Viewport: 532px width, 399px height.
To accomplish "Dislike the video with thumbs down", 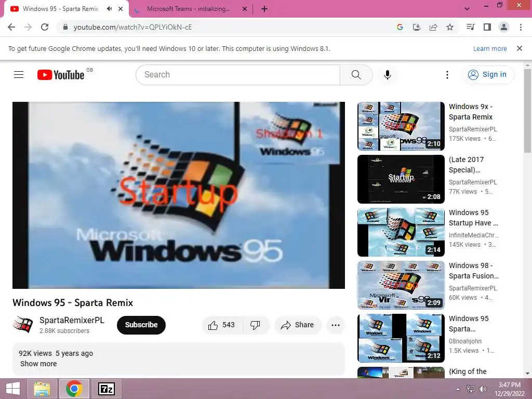I will [x=256, y=325].
